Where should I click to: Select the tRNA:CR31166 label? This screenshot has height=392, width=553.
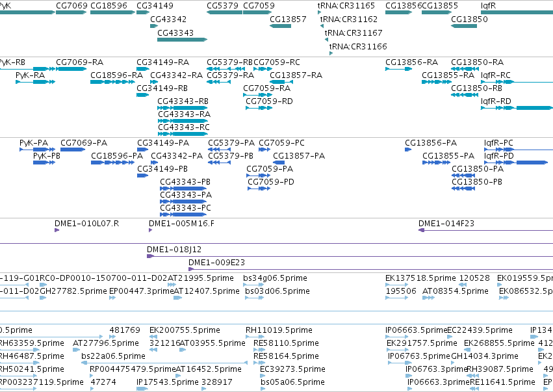(x=358, y=47)
